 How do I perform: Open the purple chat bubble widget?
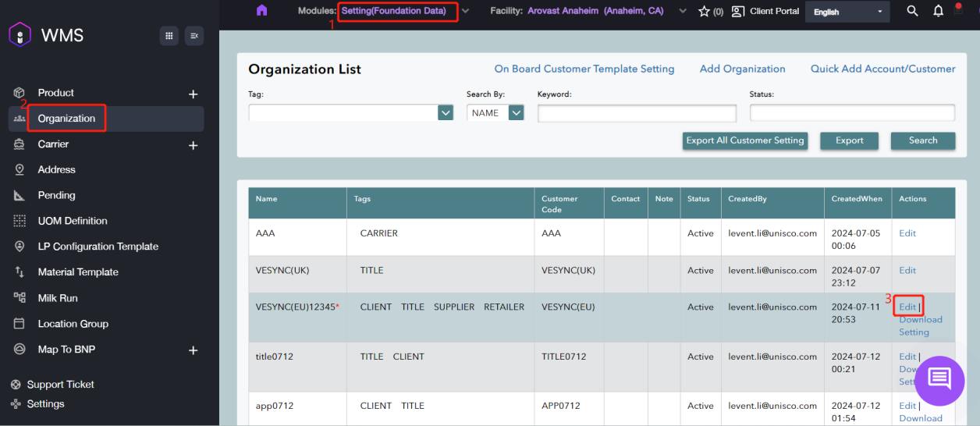(939, 380)
